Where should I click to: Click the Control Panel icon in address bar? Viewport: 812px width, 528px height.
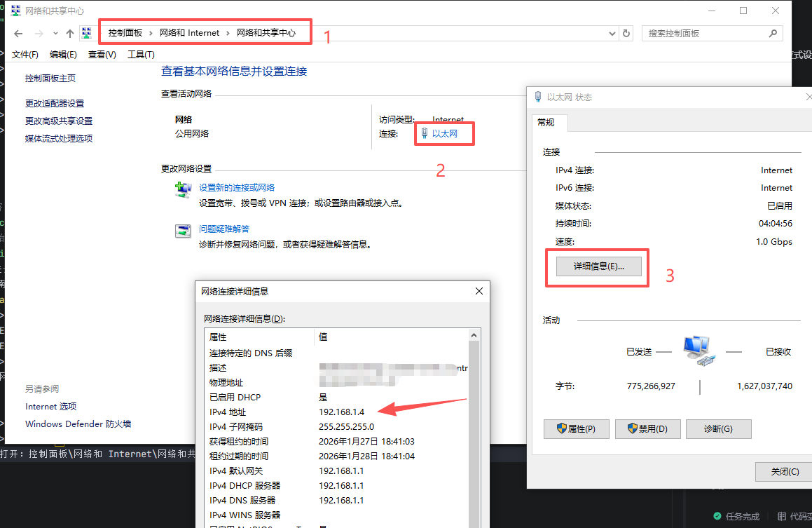tap(87, 33)
